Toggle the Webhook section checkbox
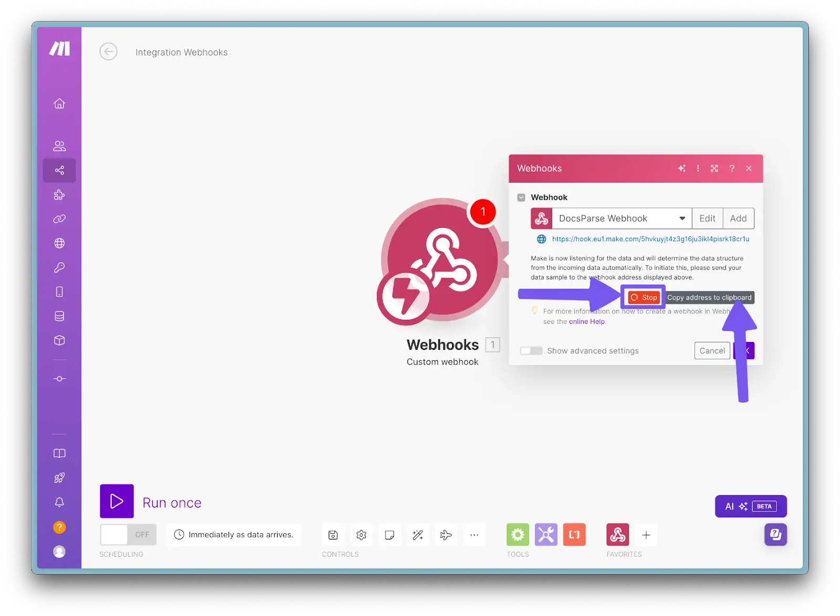Viewport: 840px width, 616px height. pos(521,197)
